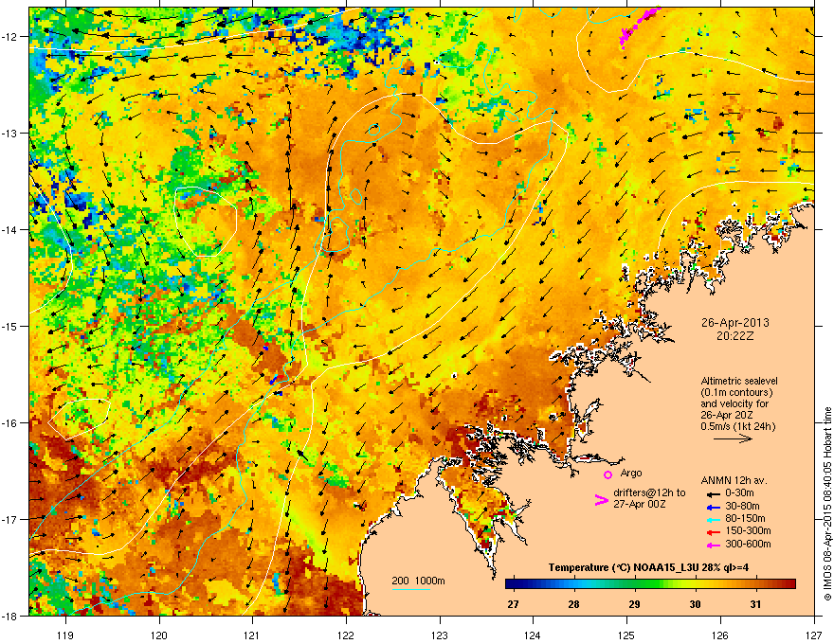Click the black 0-30m arrow legend symbol
Viewport: 834px width, 644px height.
point(712,493)
